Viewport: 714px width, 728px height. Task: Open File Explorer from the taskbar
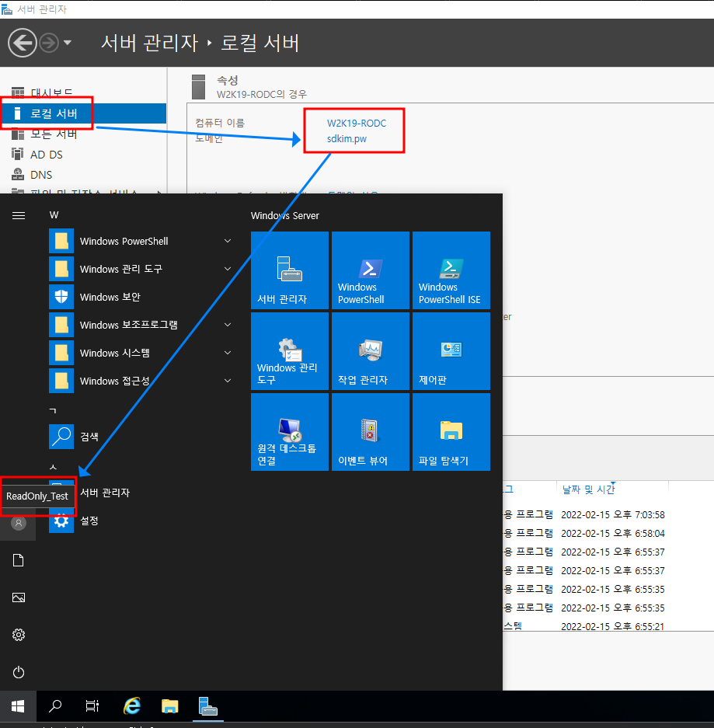point(169,706)
